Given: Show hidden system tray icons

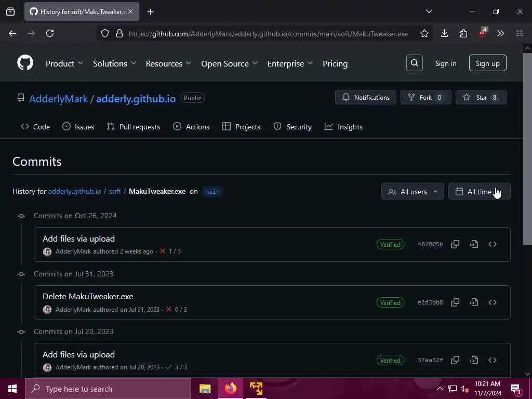Looking at the screenshot, I should tap(440, 389).
